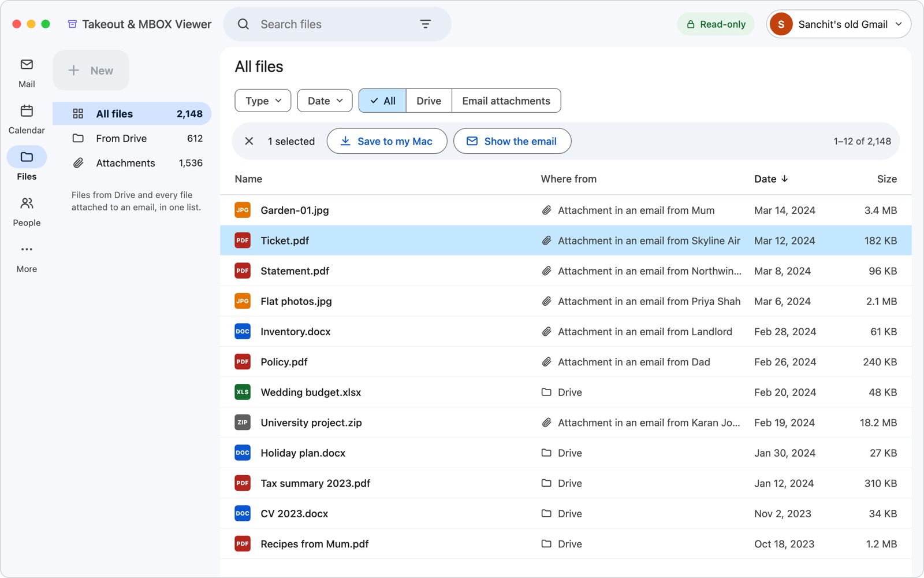Sort by the Name column header
Viewport: 924px width, 578px height.
[248, 179]
